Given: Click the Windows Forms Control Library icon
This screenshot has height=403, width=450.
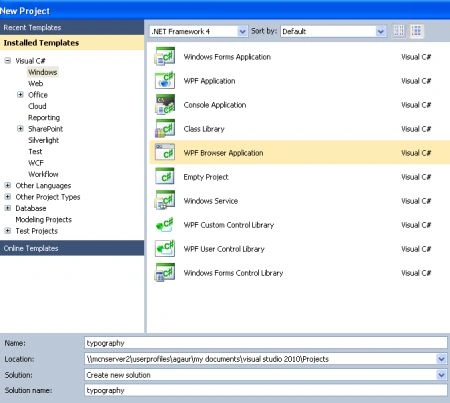Looking at the screenshot, I should 165,273.
